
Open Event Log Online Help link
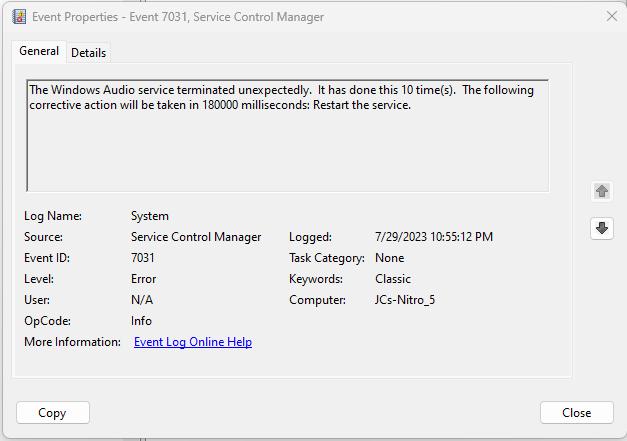click(x=193, y=342)
